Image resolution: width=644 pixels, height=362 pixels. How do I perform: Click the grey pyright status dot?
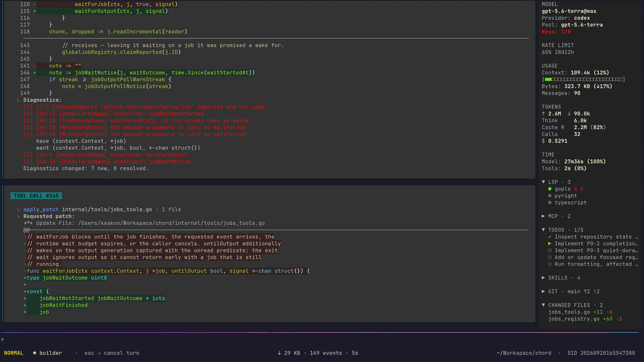[x=550, y=196]
